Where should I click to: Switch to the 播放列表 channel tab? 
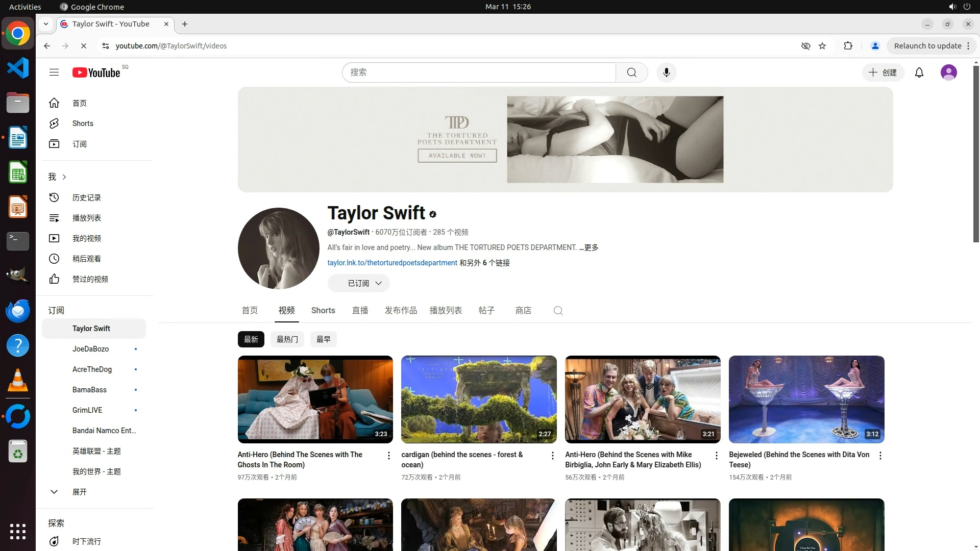[x=445, y=310]
